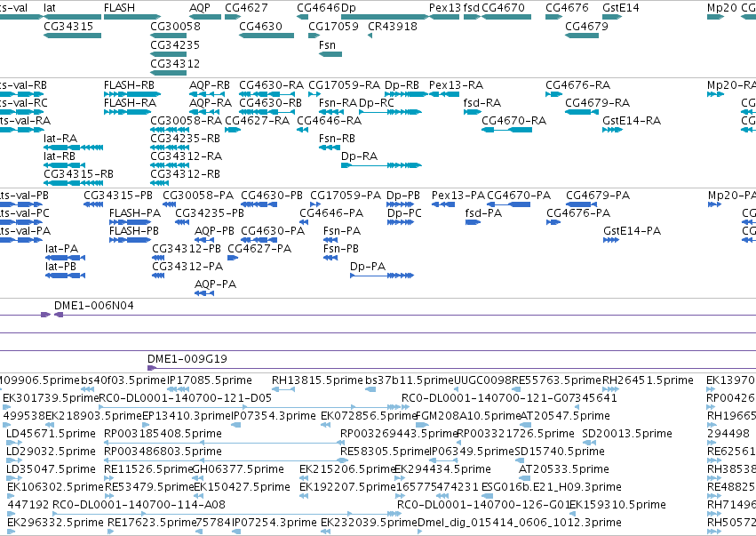Viewport: 756px width, 536px height.
Task: Open the CG34235 gene glyph
Action: tap(168, 54)
